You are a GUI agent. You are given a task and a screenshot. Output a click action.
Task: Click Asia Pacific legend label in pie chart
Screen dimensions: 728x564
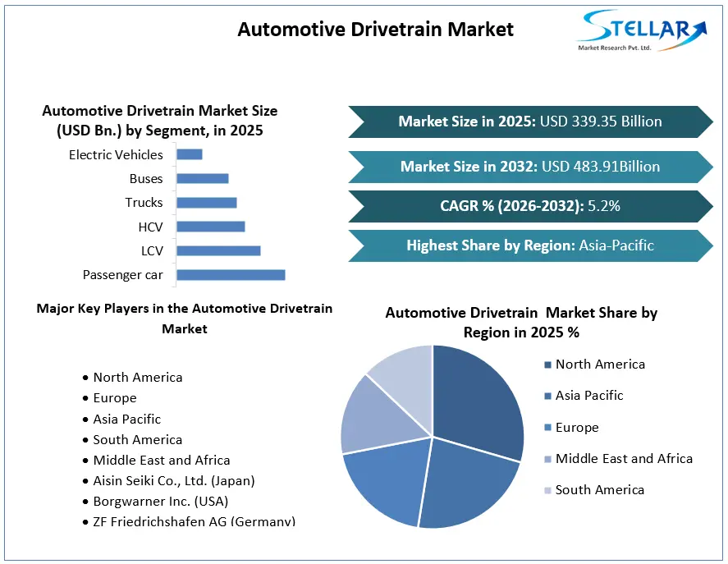(x=589, y=396)
